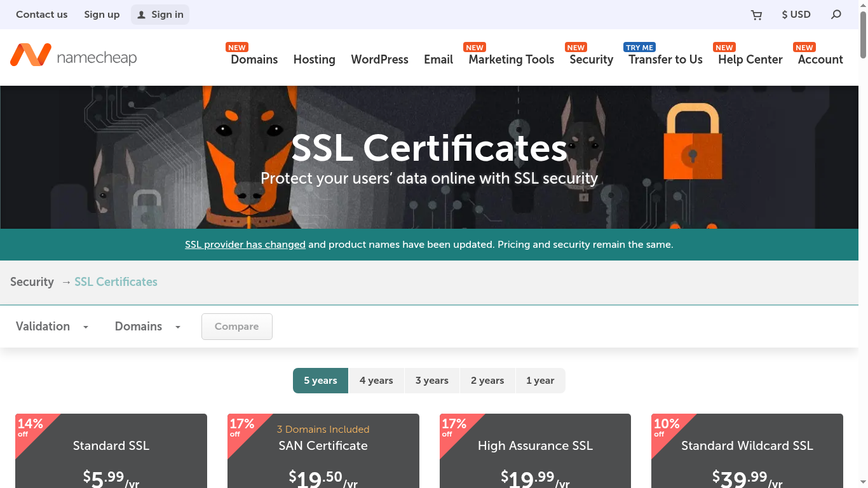Follow the 'SSL provider has changed' link
The height and width of the screenshot is (488, 868).
tap(245, 245)
